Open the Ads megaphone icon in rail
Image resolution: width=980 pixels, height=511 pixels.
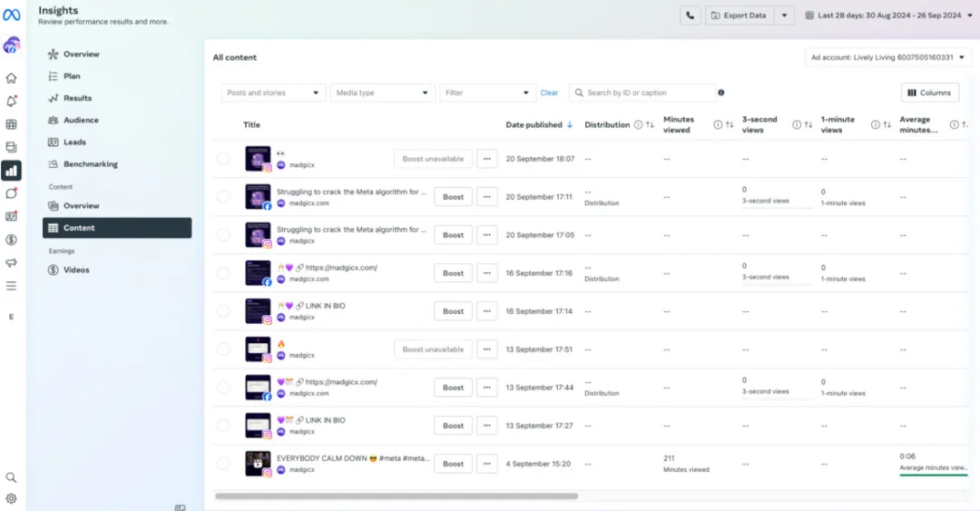[11, 262]
